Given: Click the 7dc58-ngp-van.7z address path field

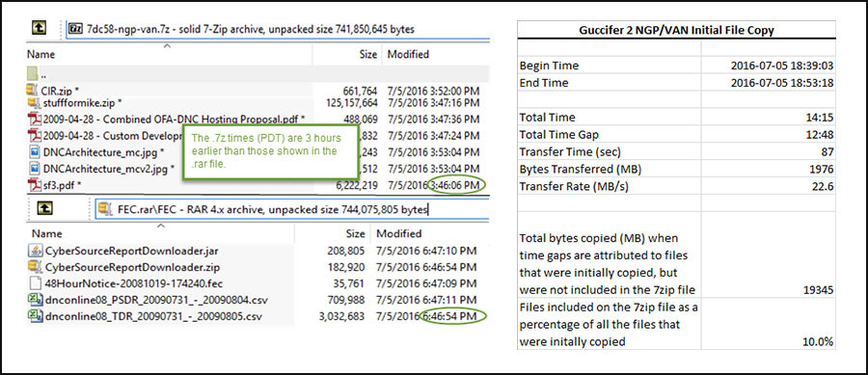Looking at the screenshot, I should (278, 29).
